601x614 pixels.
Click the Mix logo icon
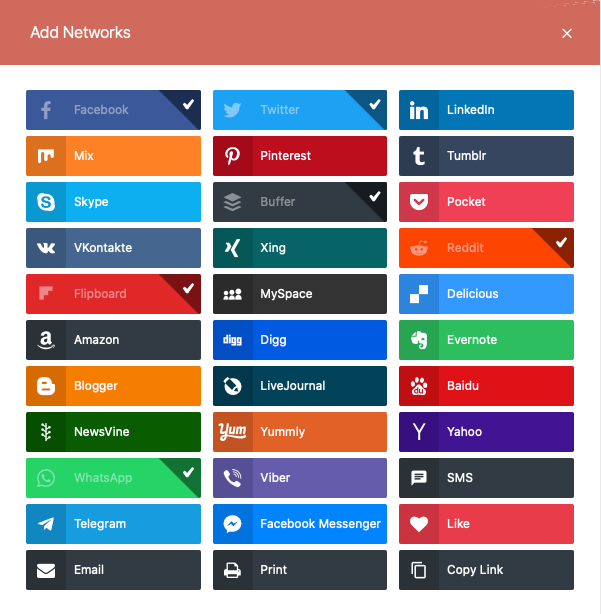pyautogui.click(x=46, y=156)
